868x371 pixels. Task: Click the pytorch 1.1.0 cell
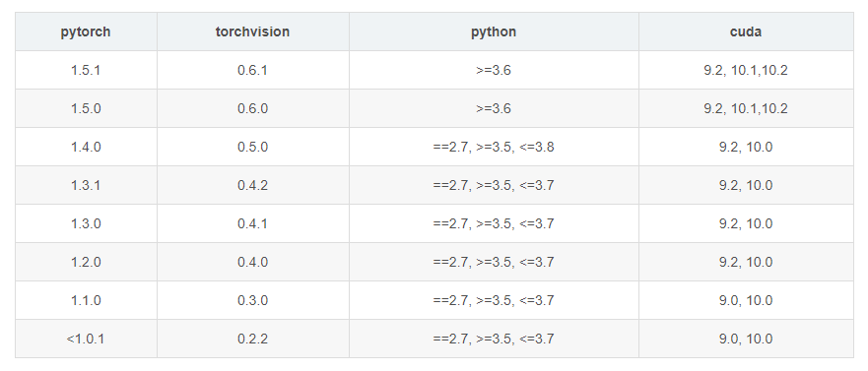[x=86, y=300]
